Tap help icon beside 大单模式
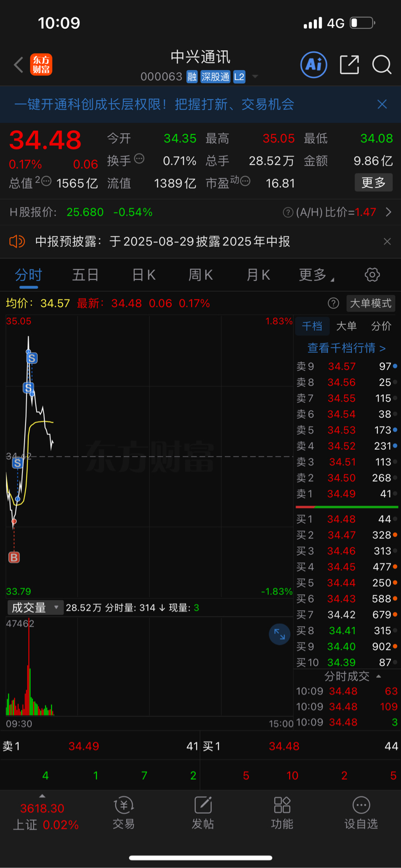This screenshot has width=401, height=868. (x=333, y=303)
